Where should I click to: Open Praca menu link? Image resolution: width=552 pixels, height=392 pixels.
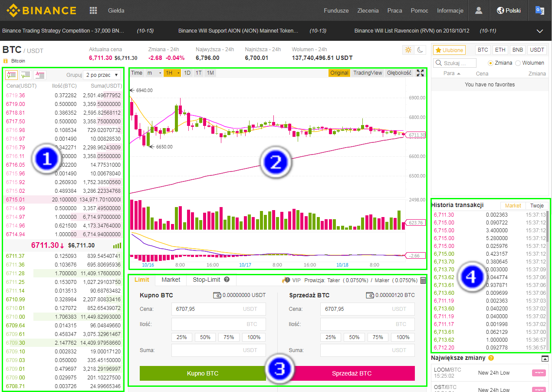[395, 10]
